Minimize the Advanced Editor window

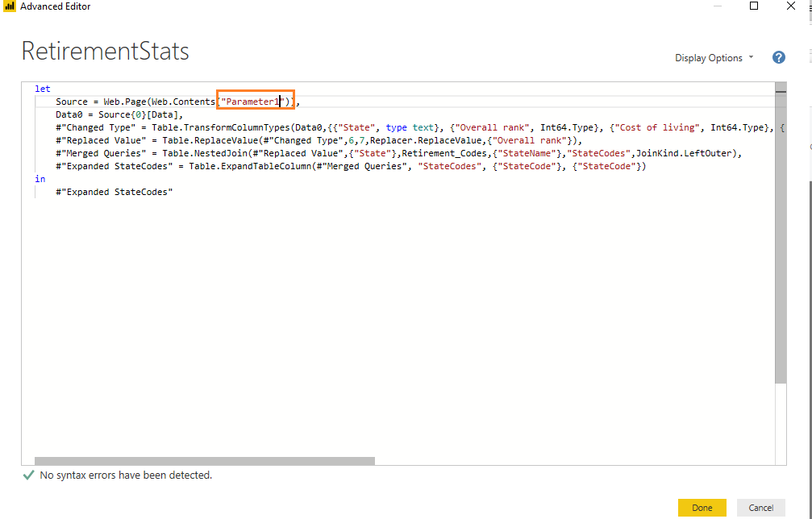coord(717,6)
